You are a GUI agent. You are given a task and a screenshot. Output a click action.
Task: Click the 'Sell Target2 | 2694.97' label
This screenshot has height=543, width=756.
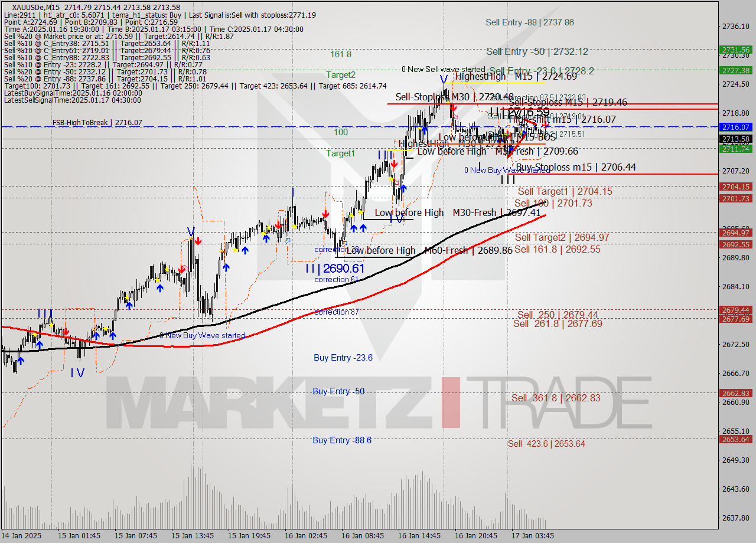click(562, 237)
